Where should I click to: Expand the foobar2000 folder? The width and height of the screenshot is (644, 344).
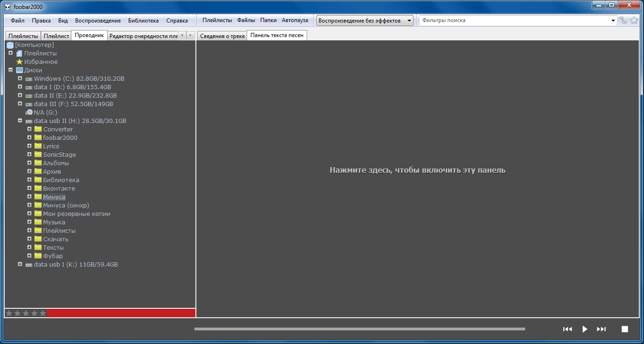tap(29, 138)
